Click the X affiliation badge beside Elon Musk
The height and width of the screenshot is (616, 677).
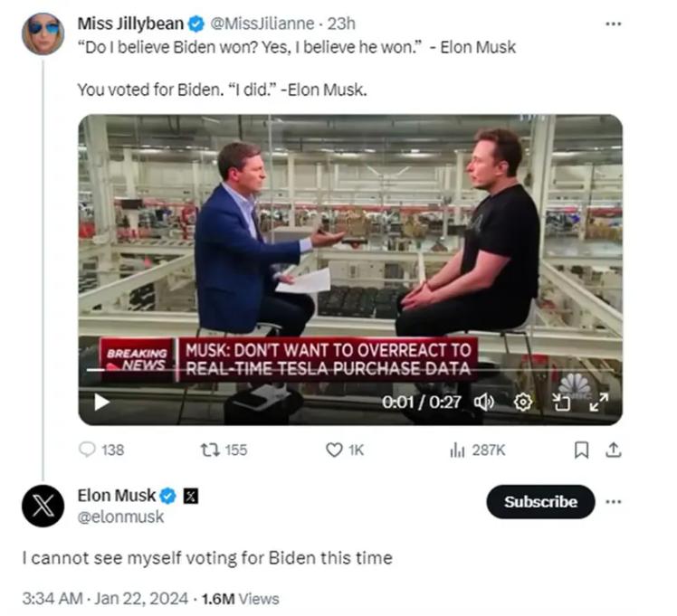click(x=191, y=496)
